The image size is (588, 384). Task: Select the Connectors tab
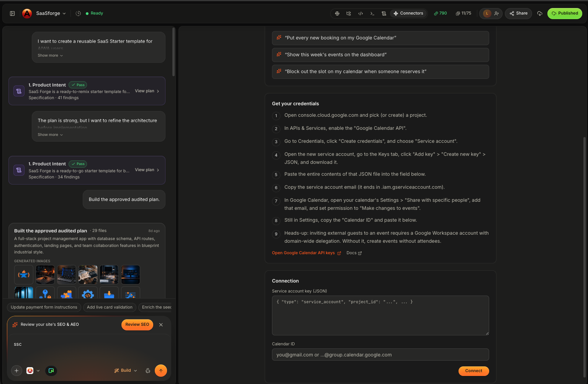pyautogui.click(x=408, y=13)
